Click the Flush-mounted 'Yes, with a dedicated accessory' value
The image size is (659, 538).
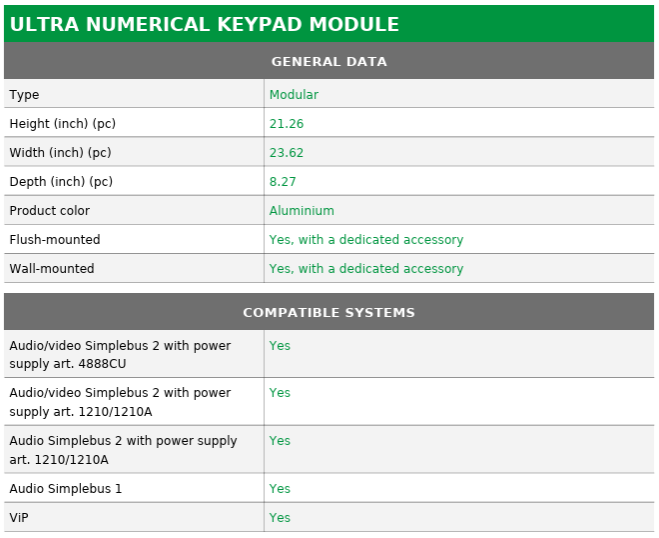click(x=366, y=240)
